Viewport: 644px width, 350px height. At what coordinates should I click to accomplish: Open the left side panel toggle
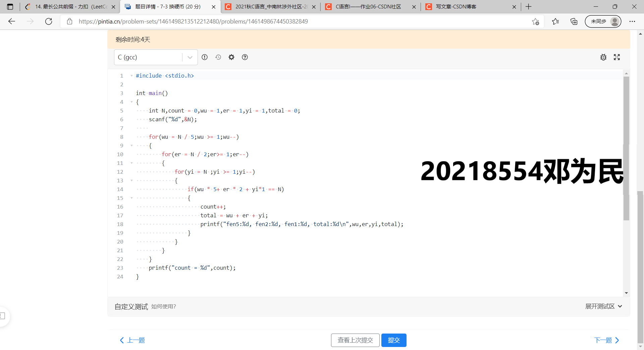(3, 316)
